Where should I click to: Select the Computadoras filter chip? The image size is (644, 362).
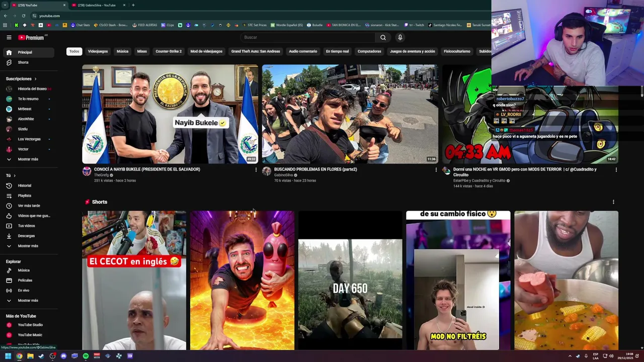coord(369,51)
